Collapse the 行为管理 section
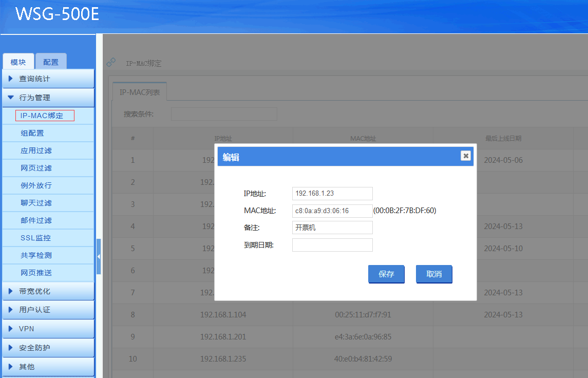588x378 pixels. click(48, 98)
